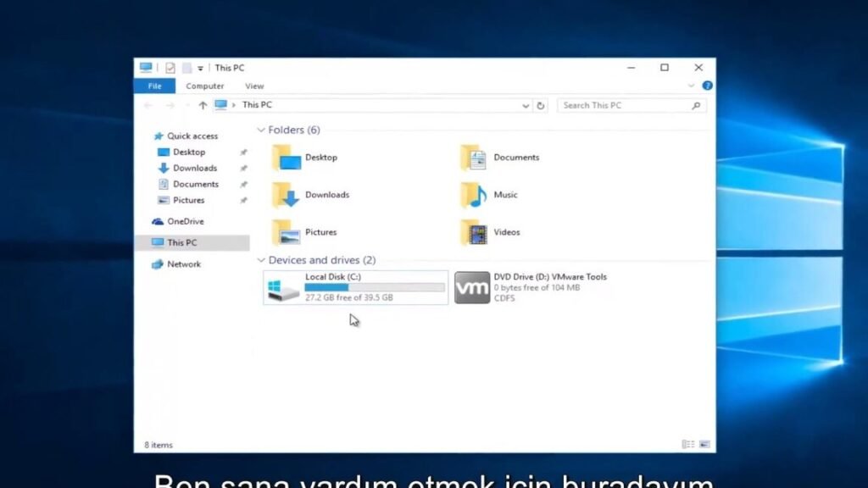Click the "CDFS" file system label
868x488 pixels.
(504, 298)
